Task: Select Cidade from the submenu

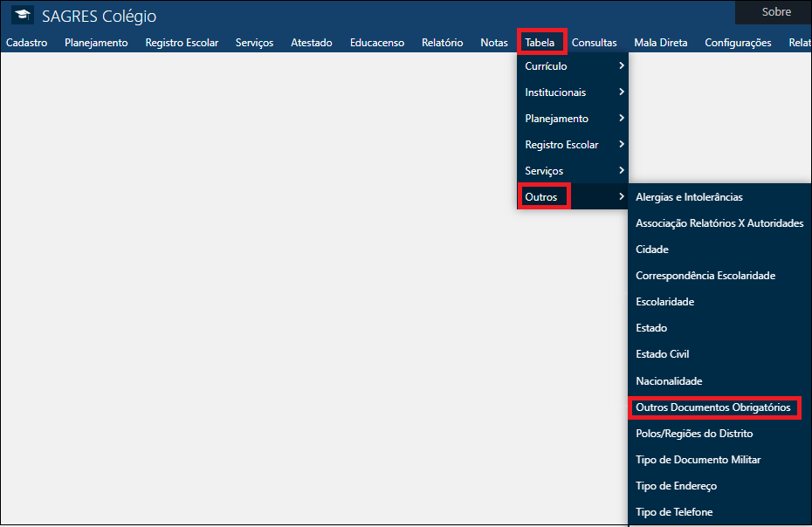Action: click(x=651, y=249)
